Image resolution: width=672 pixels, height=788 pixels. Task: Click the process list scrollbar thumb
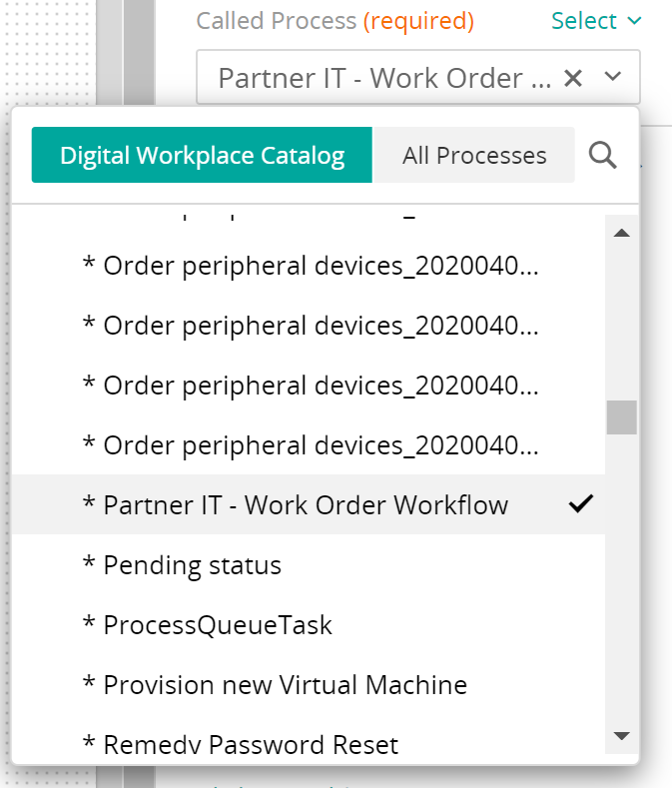(621, 416)
